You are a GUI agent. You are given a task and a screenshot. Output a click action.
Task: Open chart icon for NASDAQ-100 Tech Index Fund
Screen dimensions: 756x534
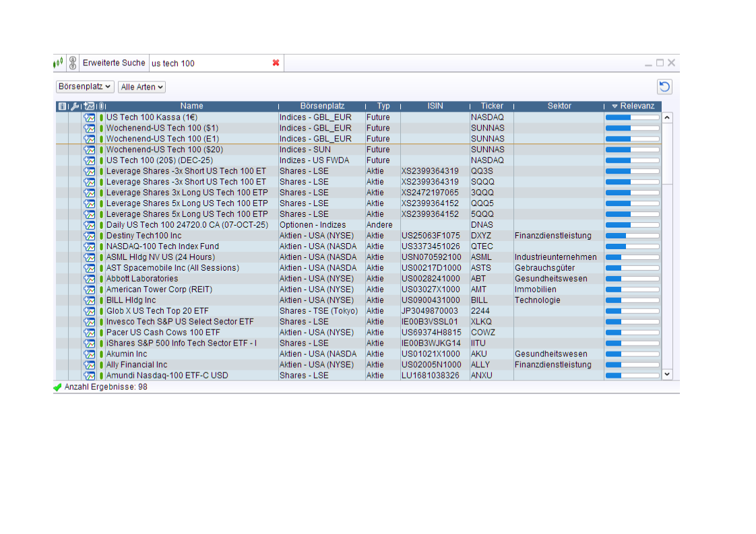point(89,246)
